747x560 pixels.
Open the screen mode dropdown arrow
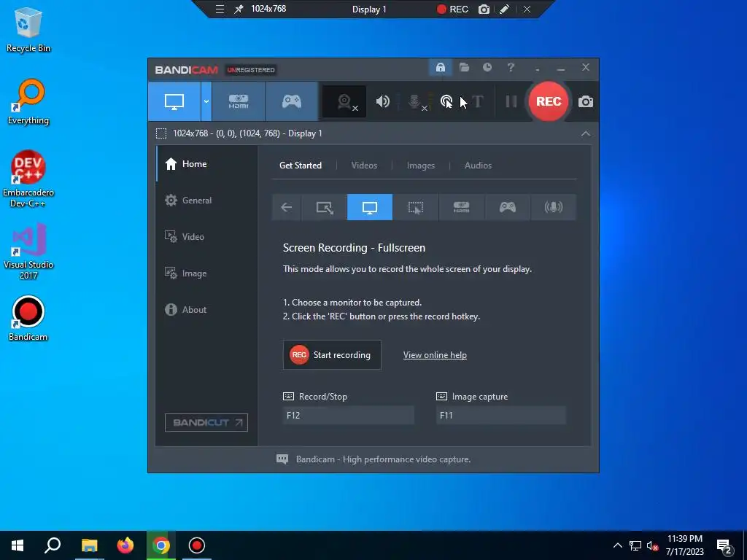pyautogui.click(x=206, y=101)
